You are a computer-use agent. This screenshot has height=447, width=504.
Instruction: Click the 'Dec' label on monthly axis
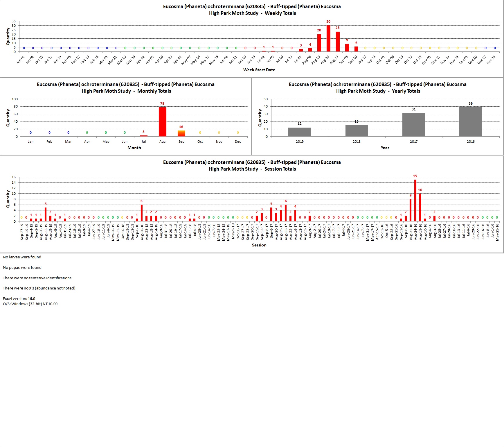(238, 142)
